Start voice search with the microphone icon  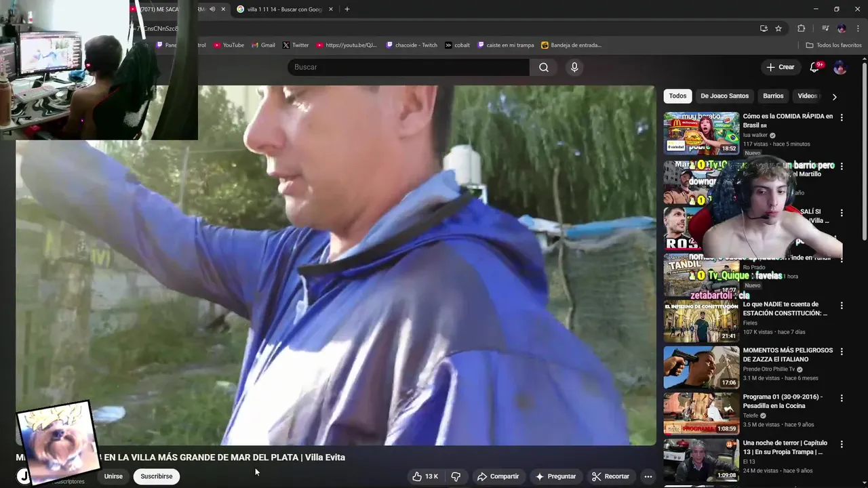[x=574, y=67]
